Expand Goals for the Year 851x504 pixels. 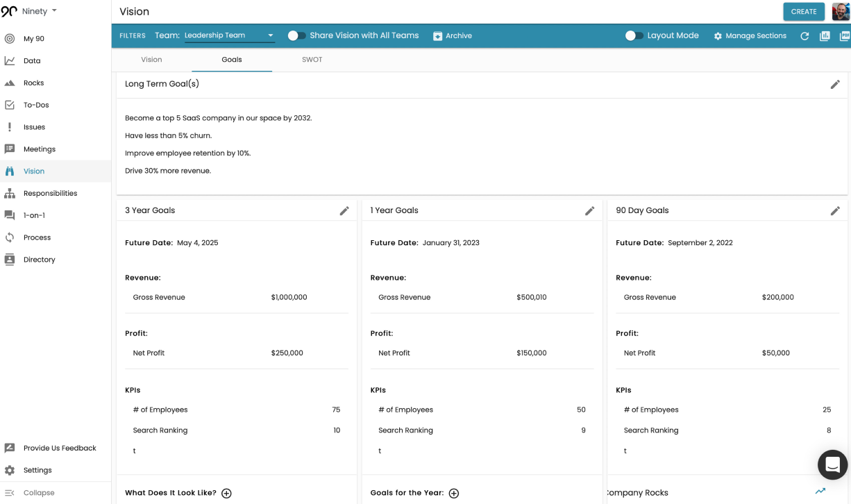[x=454, y=493]
